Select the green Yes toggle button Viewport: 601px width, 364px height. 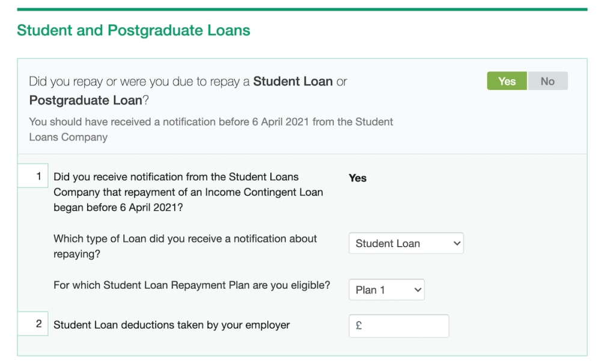tap(507, 81)
